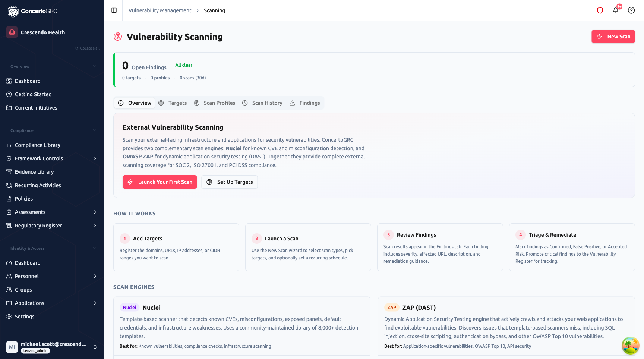Viewport: 644px width, 359px height.
Task: Click the Settings gear icon
Action: click(9, 317)
